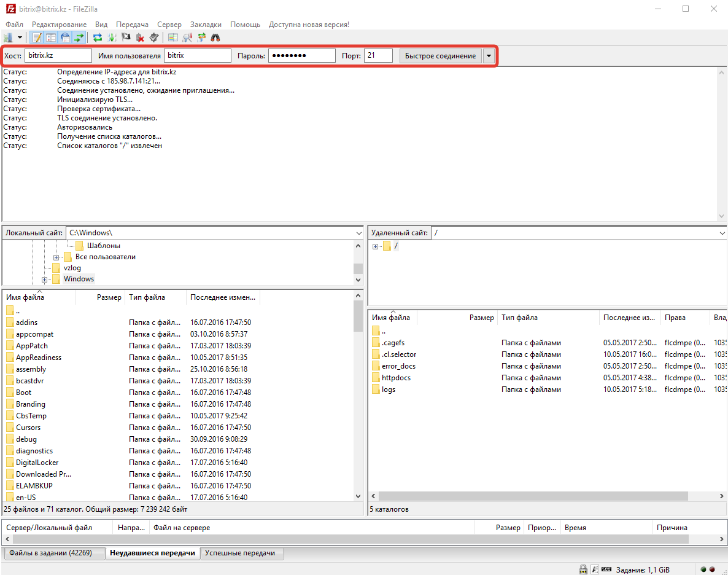This screenshot has width=728, height=575.
Task: Click 'Доступна новая версия!' menu link
Action: (309, 25)
